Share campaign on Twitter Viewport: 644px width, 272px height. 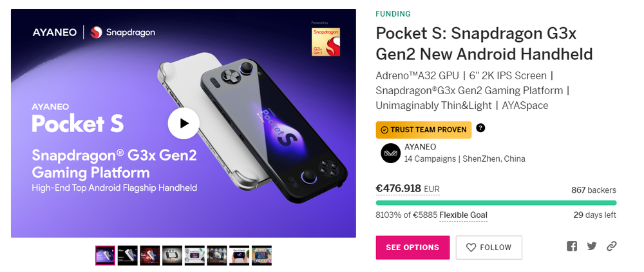pos(592,246)
